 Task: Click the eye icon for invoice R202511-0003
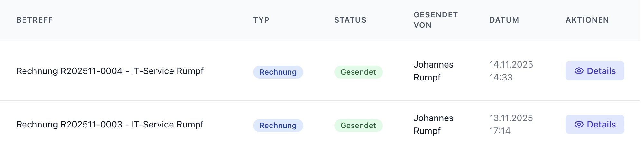pyautogui.click(x=579, y=125)
